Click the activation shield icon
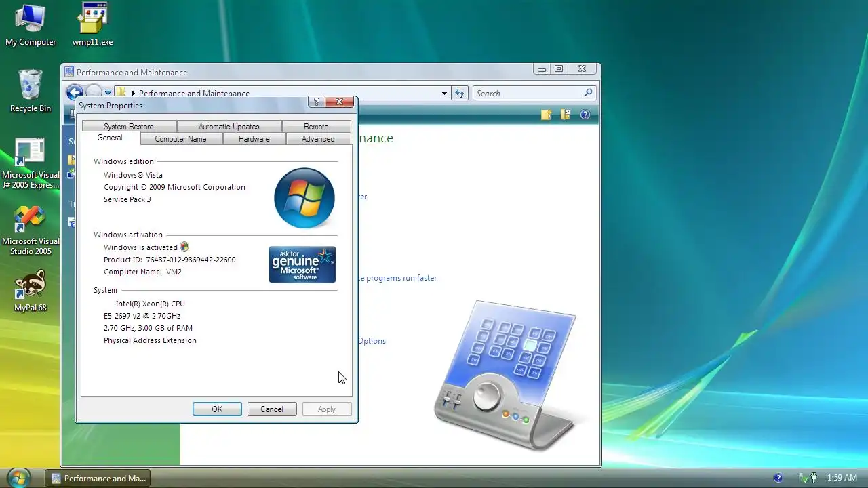Image resolution: width=868 pixels, height=488 pixels. [184, 247]
